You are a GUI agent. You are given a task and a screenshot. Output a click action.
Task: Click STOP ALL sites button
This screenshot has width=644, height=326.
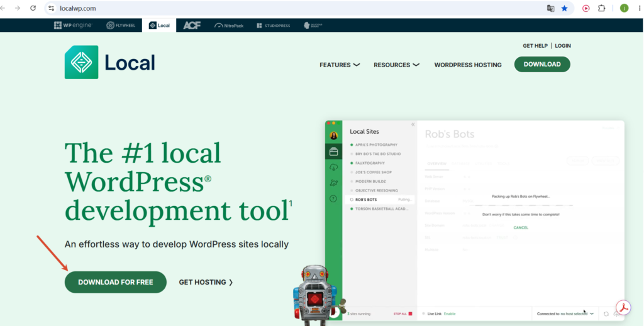tap(402, 313)
